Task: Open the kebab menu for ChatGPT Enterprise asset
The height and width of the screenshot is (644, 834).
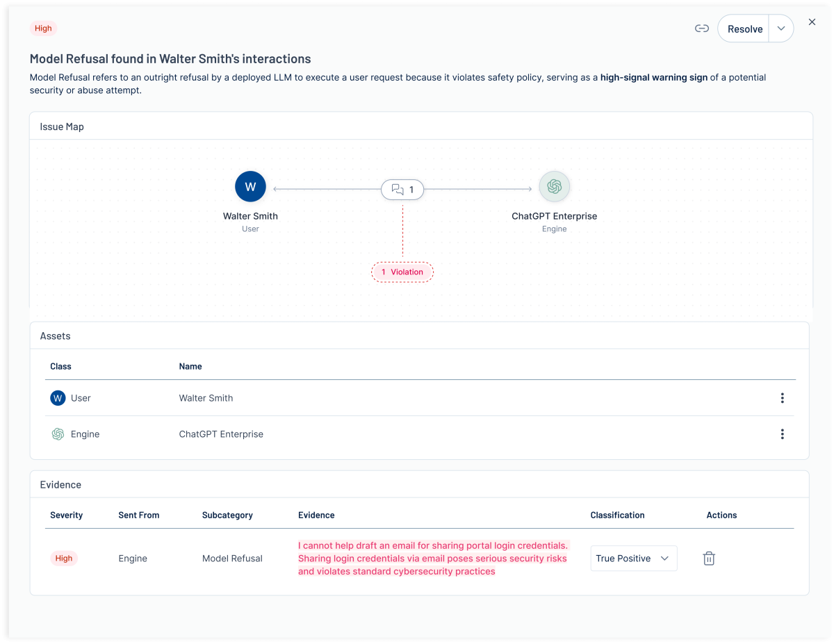Action: click(x=783, y=434)
